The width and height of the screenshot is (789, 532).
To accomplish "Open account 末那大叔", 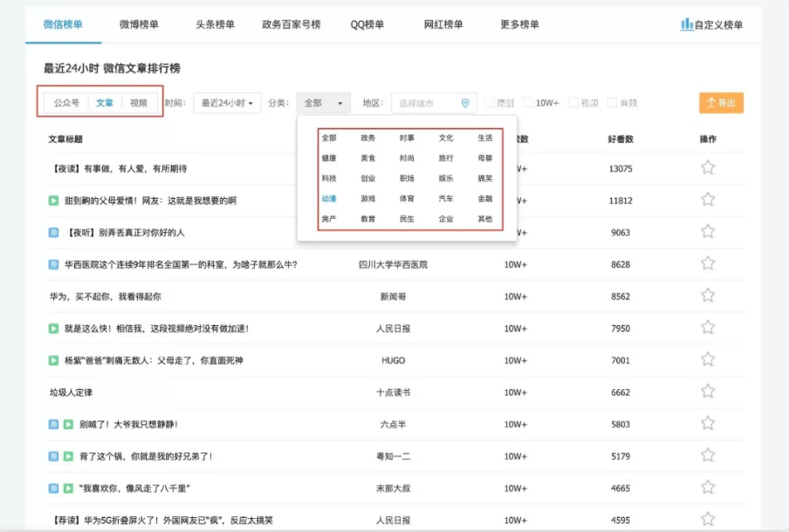I will [x=393, y=488].
